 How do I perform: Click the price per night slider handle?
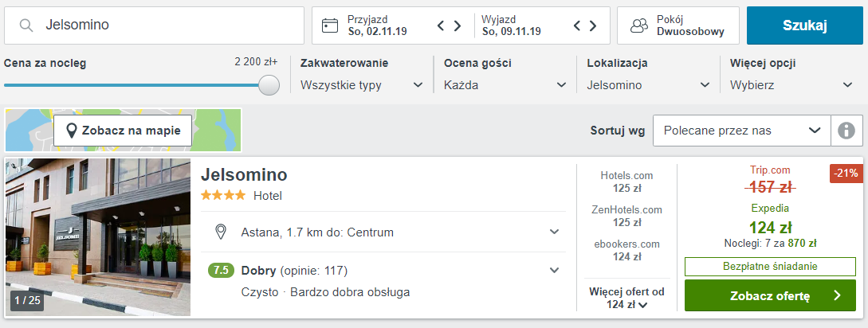(269, 85)
